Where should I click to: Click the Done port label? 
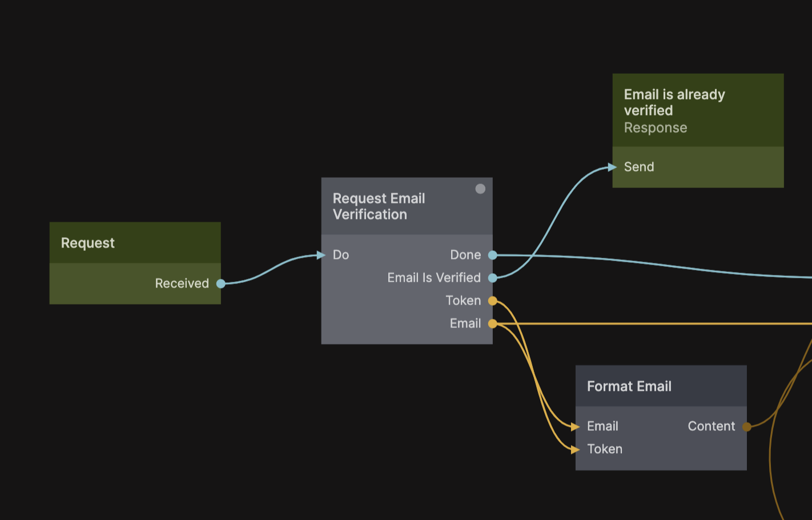pos(465,255)
